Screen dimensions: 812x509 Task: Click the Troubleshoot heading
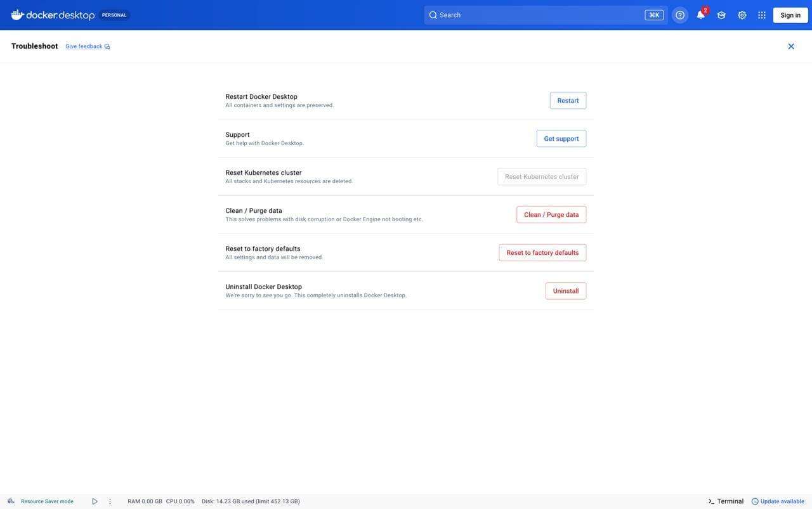(34, 46)
